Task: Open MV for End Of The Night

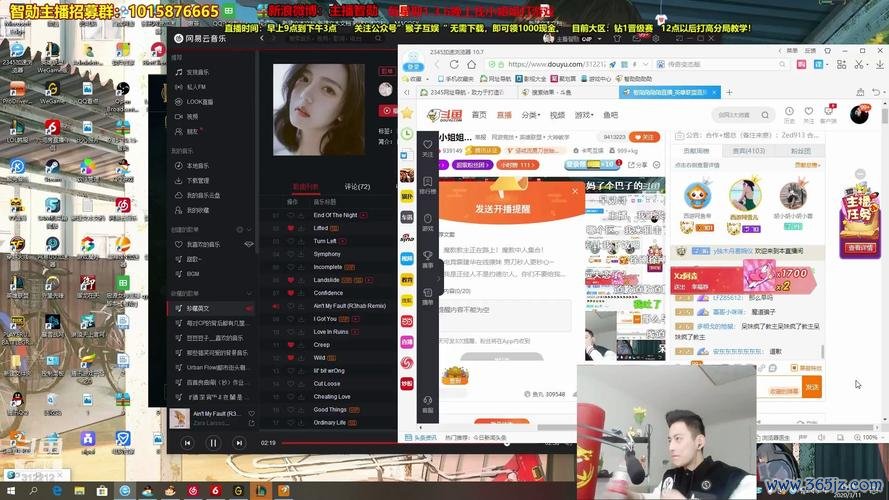Action: click(x=363, y=215)
